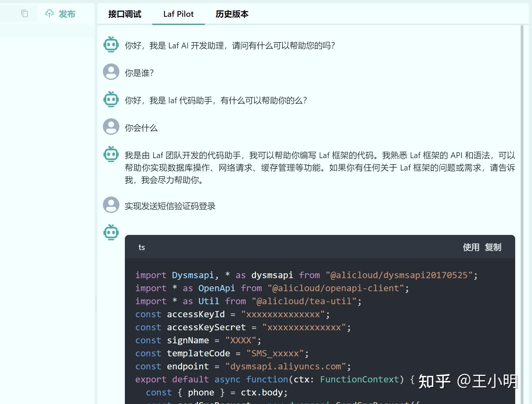Image resolution: width=532 pixels, height=404 pixels.
Task: Click the ts language label on the code block
Action: click(x=141, y=247)
